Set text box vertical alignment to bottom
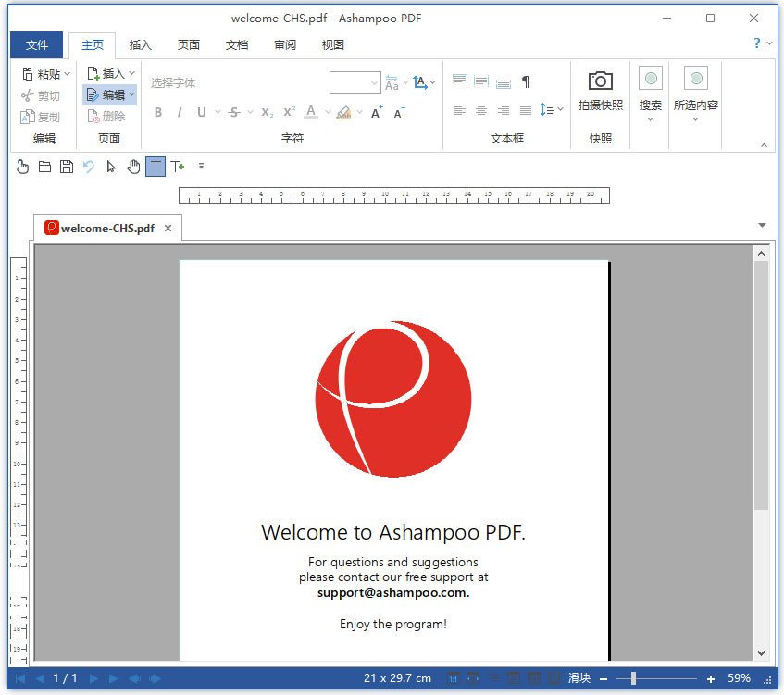Image resolution: width=784 pixels, height=695 pixels. coord(504,82)
